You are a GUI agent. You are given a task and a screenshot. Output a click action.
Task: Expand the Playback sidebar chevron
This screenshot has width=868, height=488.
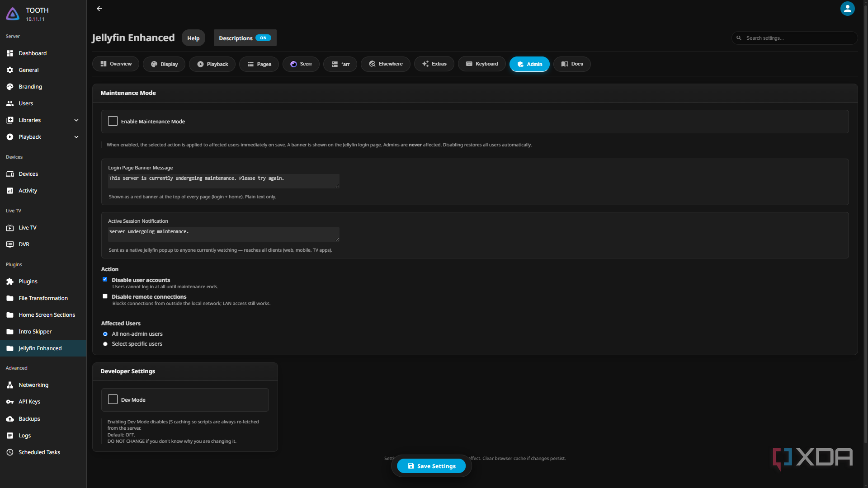coord(76,137)
